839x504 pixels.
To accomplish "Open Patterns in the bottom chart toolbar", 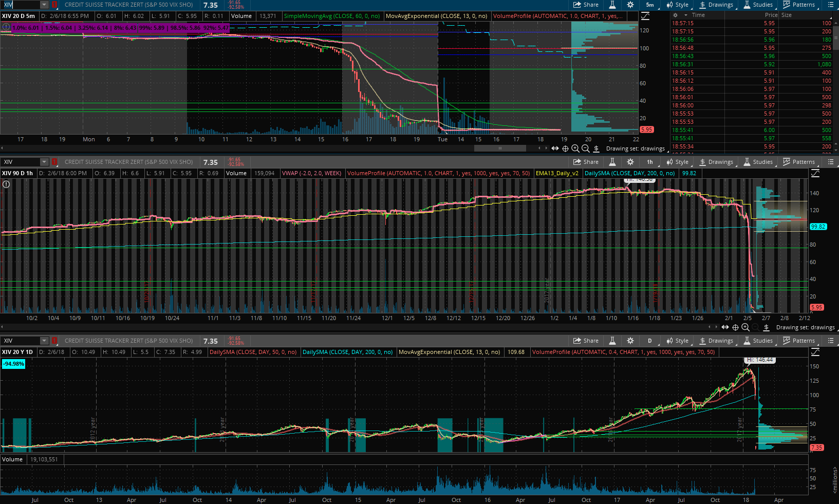I will point(799,341).
